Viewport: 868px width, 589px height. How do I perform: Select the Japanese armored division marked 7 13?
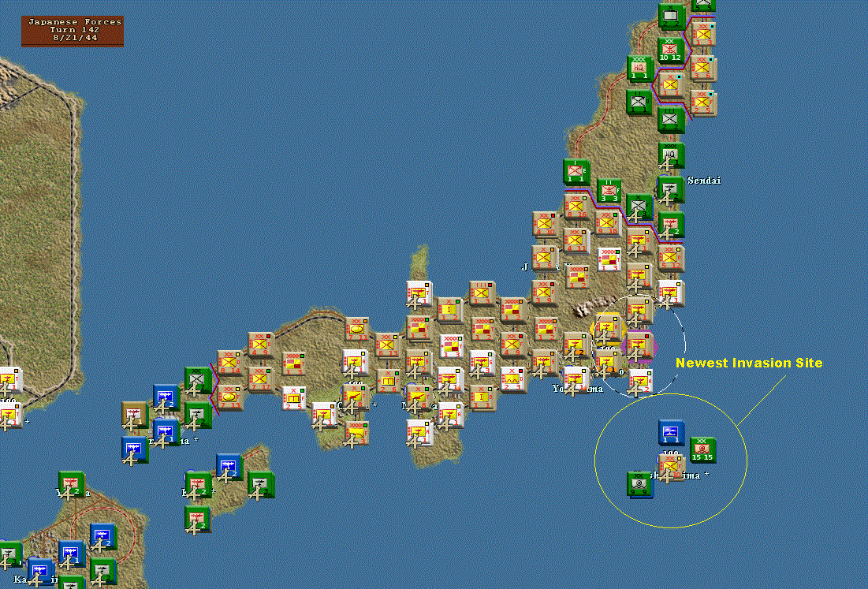229,397
